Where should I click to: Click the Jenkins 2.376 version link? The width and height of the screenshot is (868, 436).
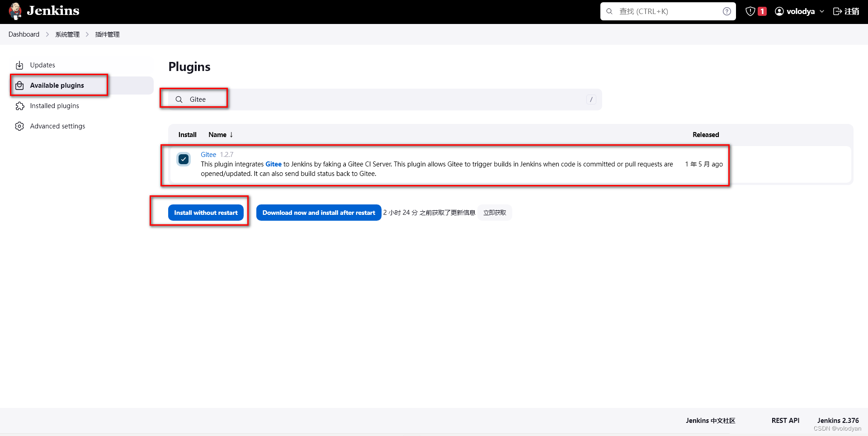838,421
